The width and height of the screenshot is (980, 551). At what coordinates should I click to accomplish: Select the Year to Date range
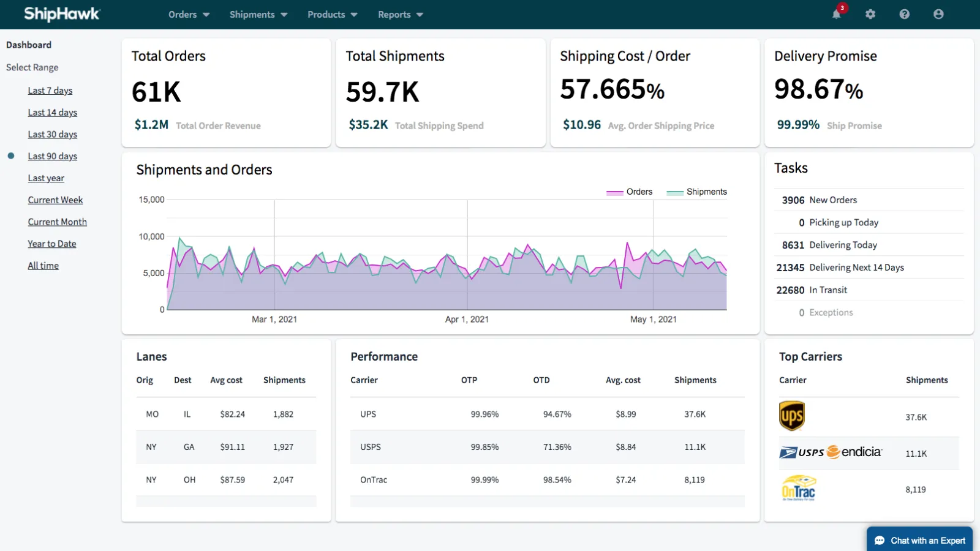(52, 244)
